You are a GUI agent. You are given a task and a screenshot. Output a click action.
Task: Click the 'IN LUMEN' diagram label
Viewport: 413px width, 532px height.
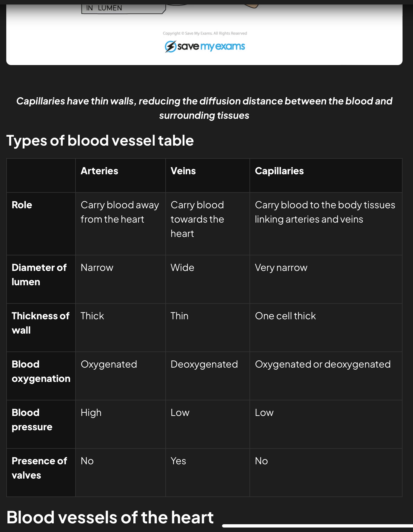(104, 8)
